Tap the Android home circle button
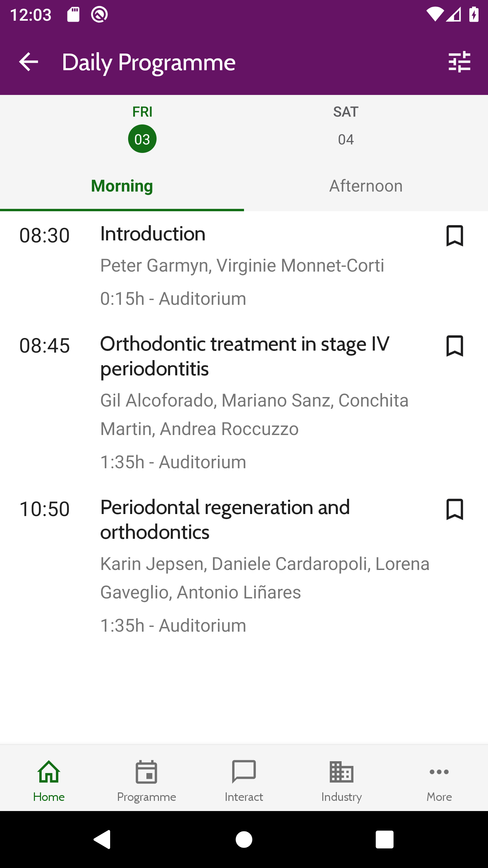 tap(244, 840)
